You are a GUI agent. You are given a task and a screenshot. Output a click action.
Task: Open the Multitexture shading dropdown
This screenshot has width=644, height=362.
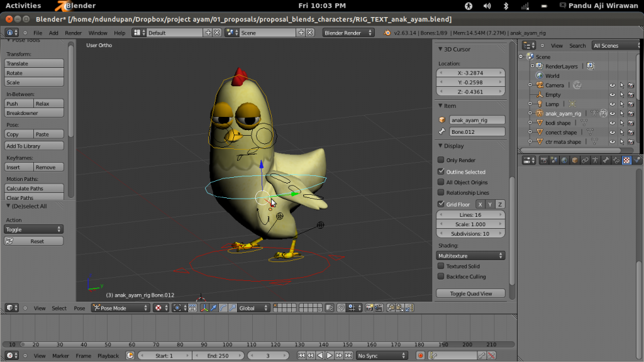[x=470, y=256]
